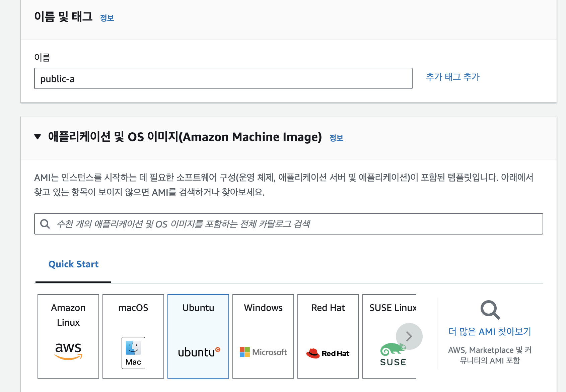Choose the Ubuntu AMI card

(198, 336)
